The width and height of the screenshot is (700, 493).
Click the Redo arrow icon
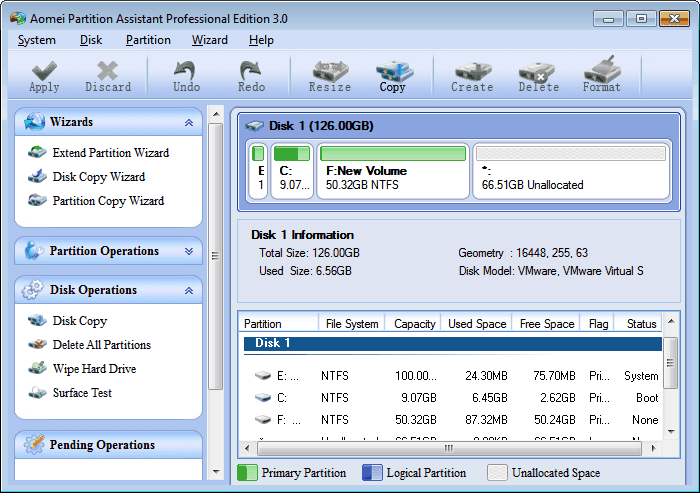click(250, 71)
